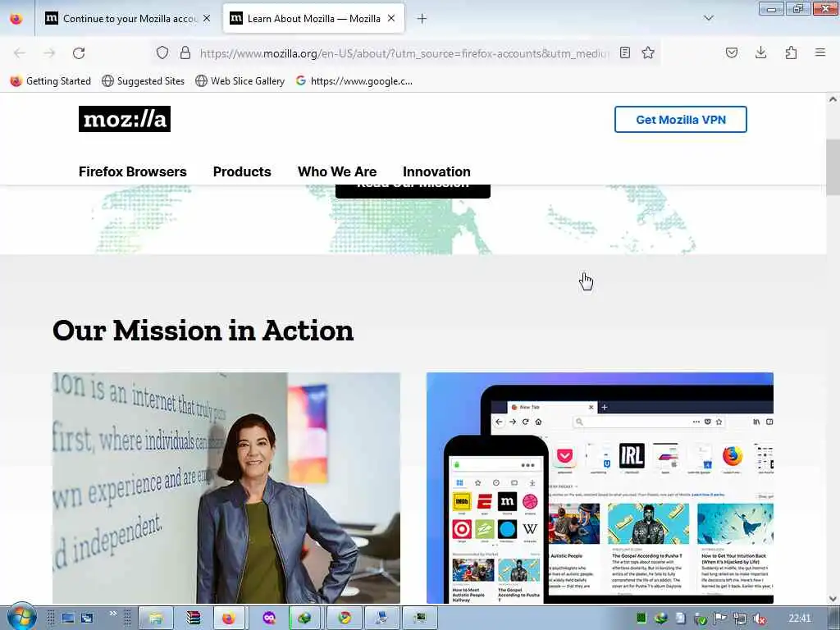Screen dimensions: 840x630
Task: Open the Innovation menu
Action: pos(436,171)
